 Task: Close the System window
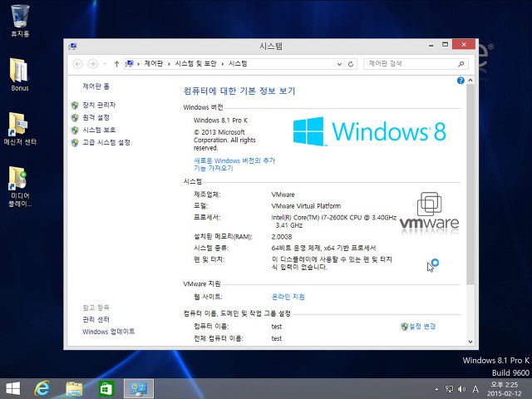(x=464, y=44)
